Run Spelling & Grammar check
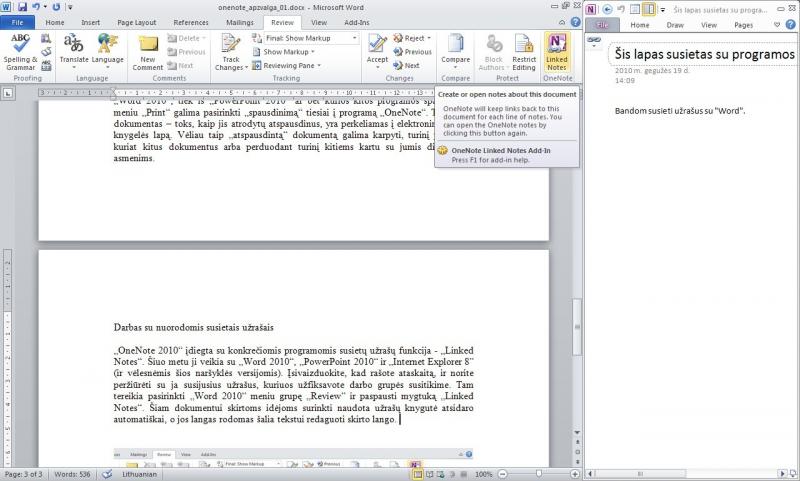The width and height of the screenshot is (800, 481). (x=20, y=52)
